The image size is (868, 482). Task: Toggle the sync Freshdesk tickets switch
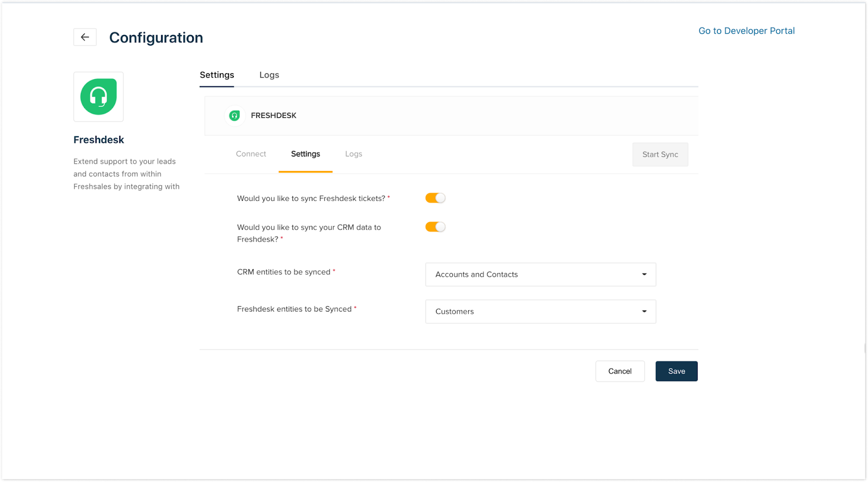click(x=435, y=198)
